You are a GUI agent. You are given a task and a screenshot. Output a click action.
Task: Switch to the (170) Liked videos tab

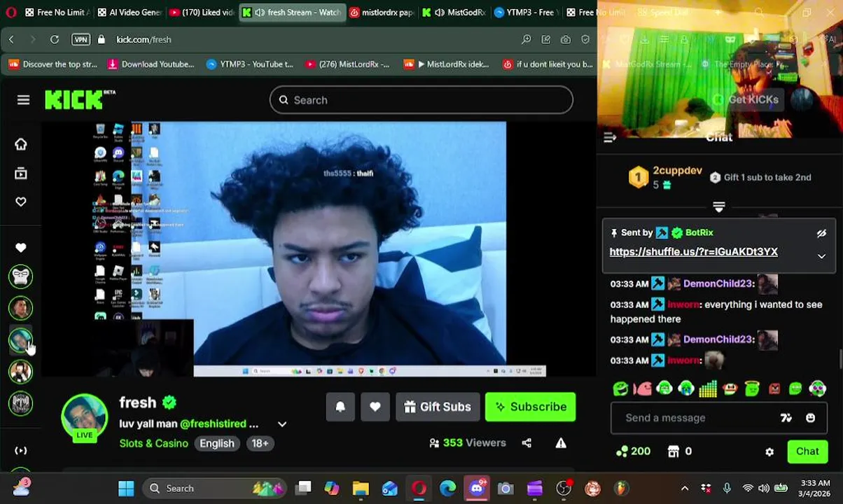click(202, 12)
